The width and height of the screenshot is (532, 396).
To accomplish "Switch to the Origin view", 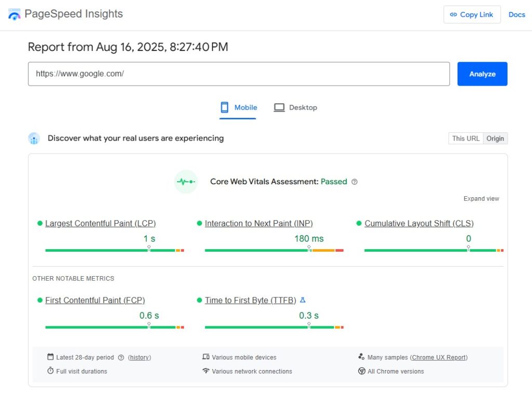I will tap(495, 138).
